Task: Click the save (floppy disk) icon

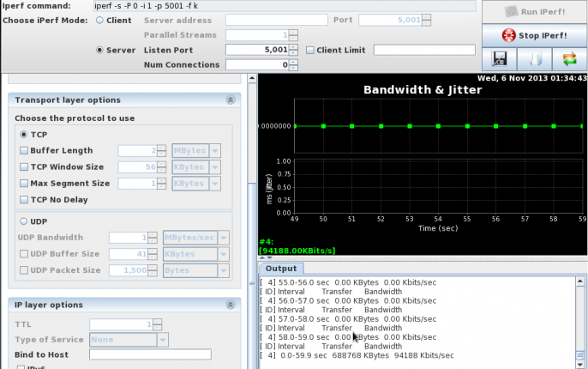Action: tap(499, 59)
